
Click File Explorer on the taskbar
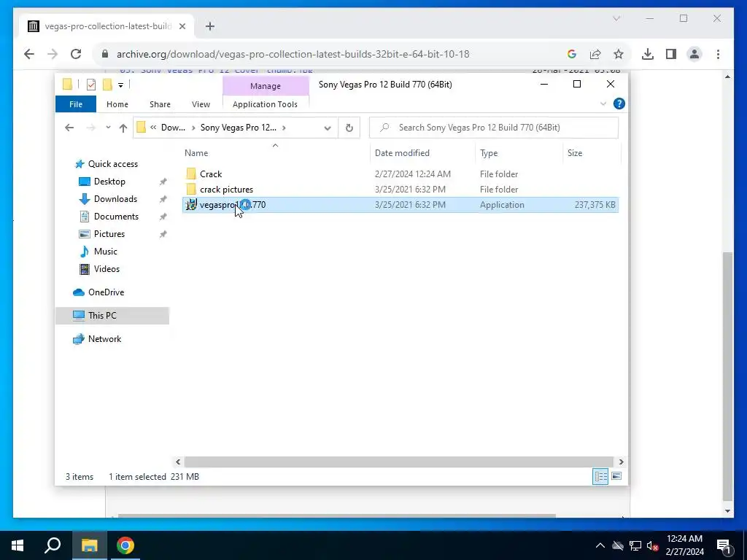coord(89,545)
